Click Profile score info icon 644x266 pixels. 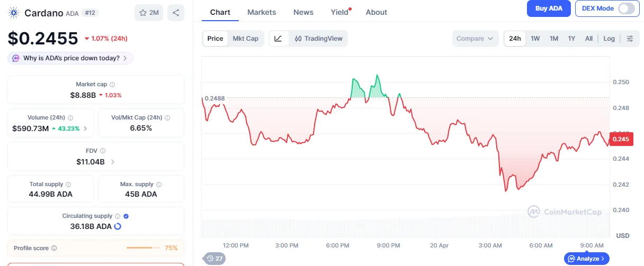coord(54,248)
